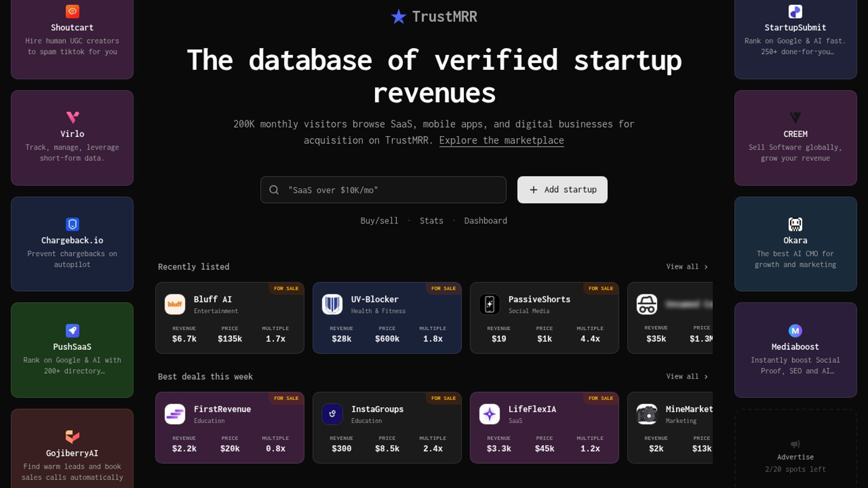Click the Virlo sponsor title
Image resolution: width=868 pixels, height=488 pixels.
[72, 134]
